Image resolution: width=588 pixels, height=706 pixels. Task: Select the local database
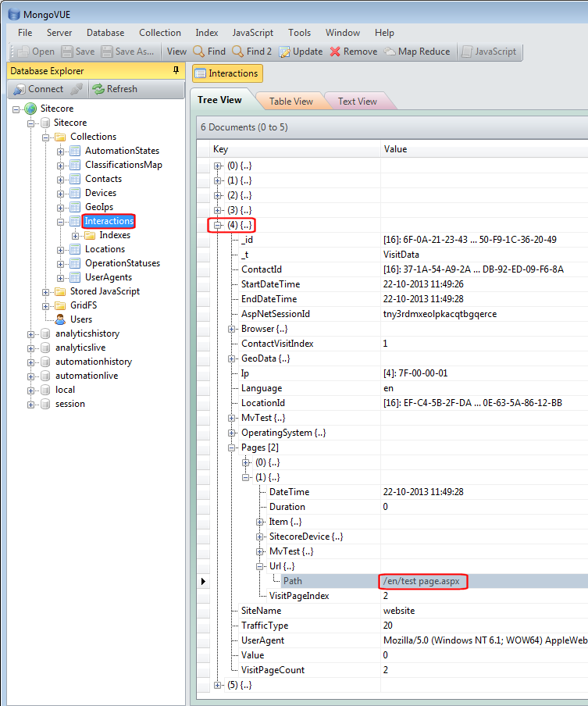[66, 390]
